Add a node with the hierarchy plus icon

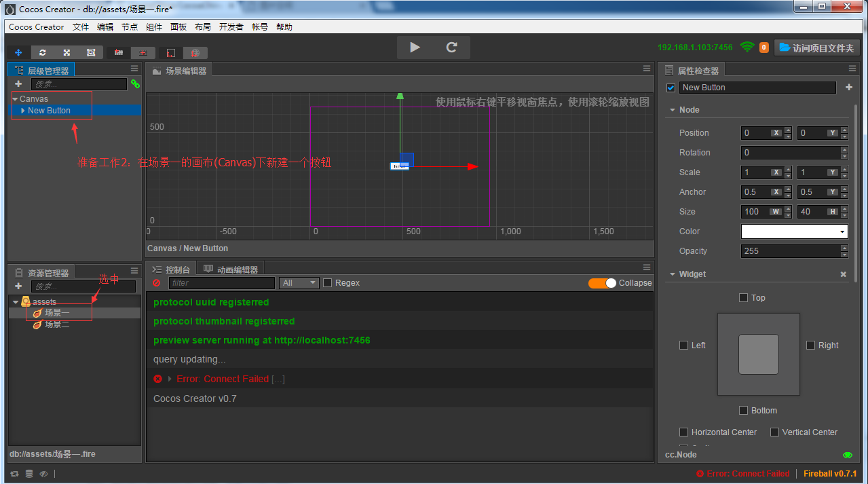click(18, 83)
